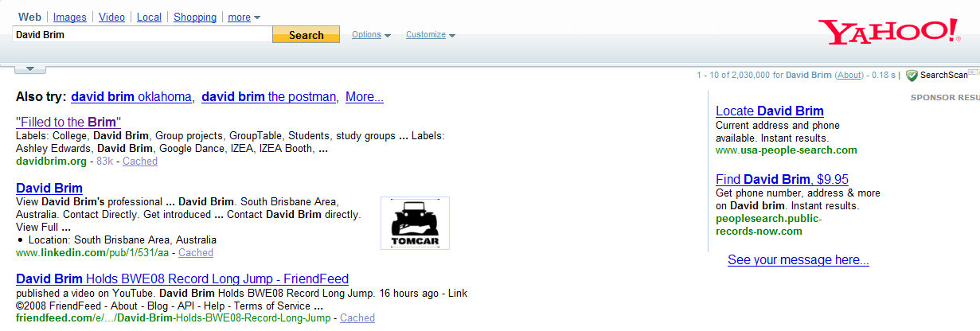Click the friendfeed.com green URL text

pos(173,318)
